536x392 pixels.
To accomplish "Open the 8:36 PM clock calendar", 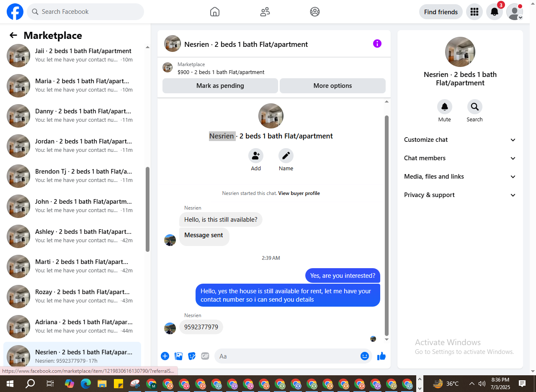I will (500, 383).
